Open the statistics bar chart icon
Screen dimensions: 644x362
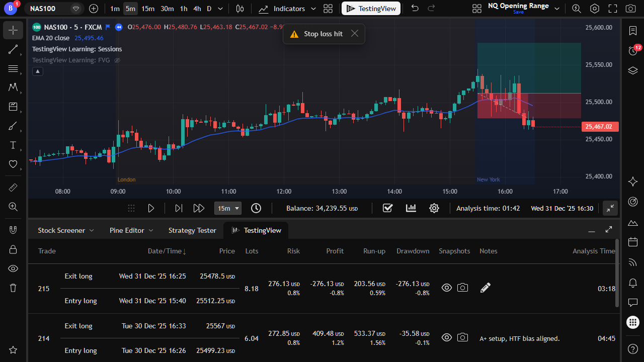point(411,208)
